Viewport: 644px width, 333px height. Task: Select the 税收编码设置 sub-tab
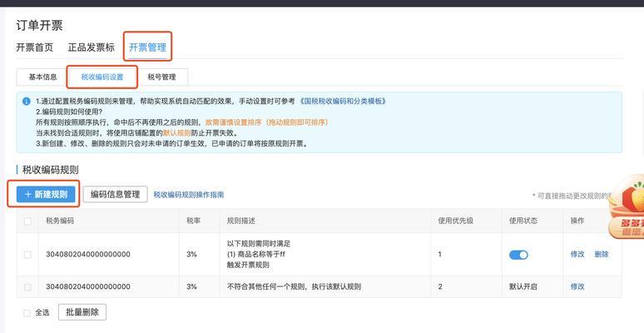coord(102,77)
